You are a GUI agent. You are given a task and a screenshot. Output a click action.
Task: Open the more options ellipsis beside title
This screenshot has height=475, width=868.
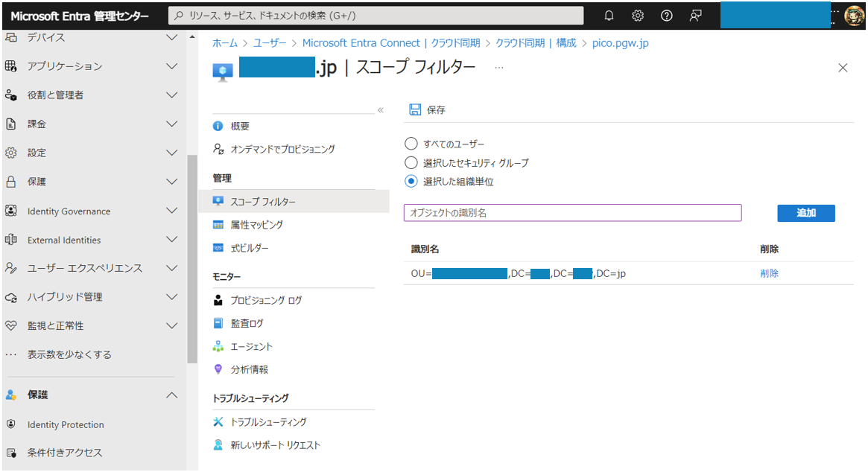499,68
